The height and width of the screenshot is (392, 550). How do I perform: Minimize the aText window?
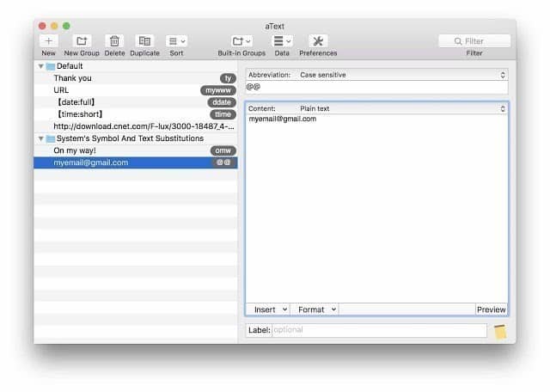tap(54, 26)
